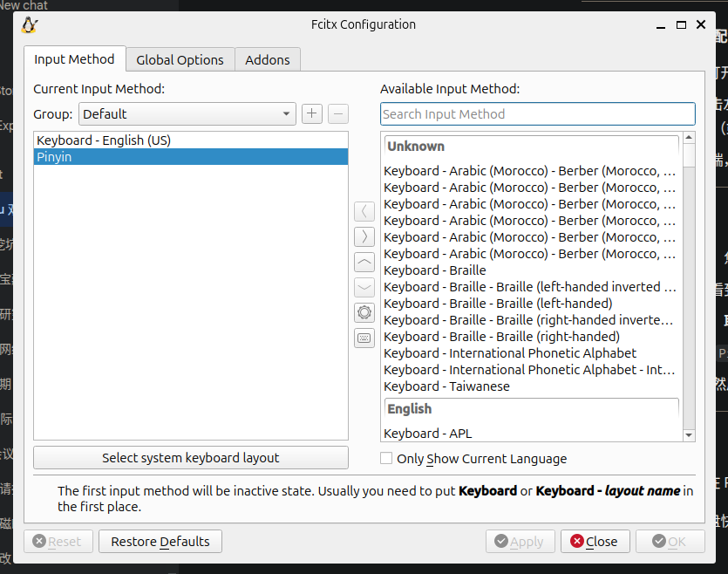Click the left arrow add input method button
Viewport: 728px width, 574px height.
364,212
